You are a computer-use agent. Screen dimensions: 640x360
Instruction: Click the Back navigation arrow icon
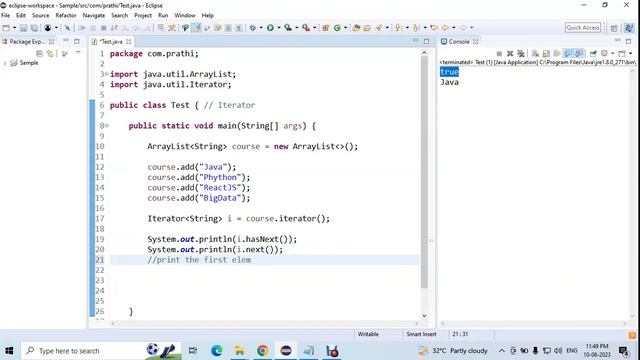tap(445, 28)
